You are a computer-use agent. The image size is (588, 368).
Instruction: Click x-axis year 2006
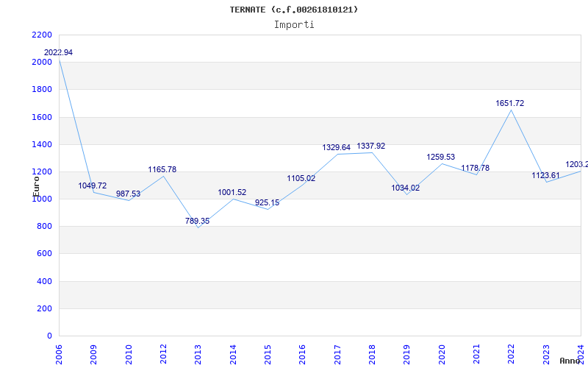click(x=59, y=355)
